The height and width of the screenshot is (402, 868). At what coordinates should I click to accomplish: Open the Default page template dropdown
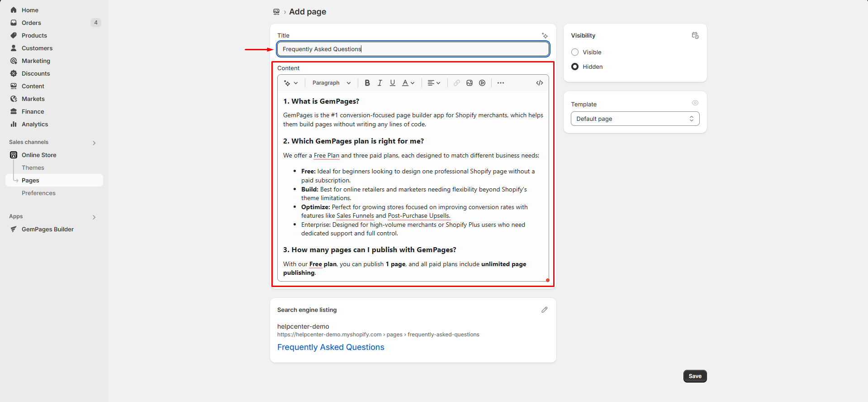(x=635, y=119)
